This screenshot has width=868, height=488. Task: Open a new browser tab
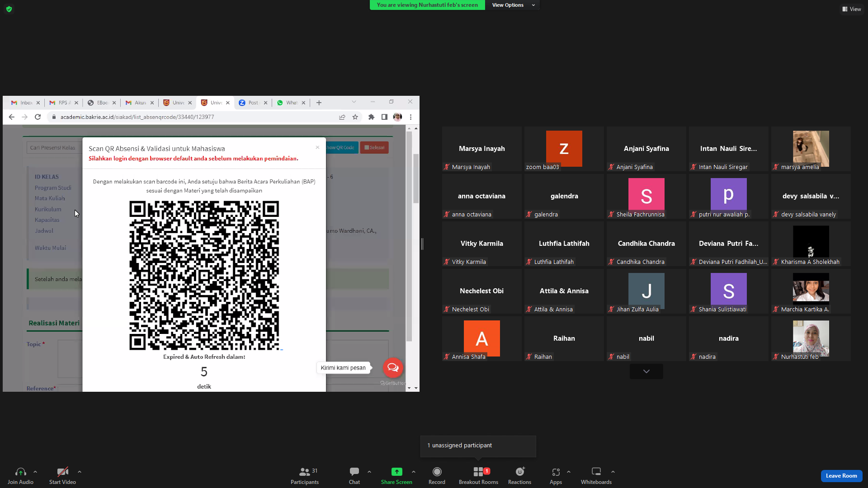coord(319,103)
